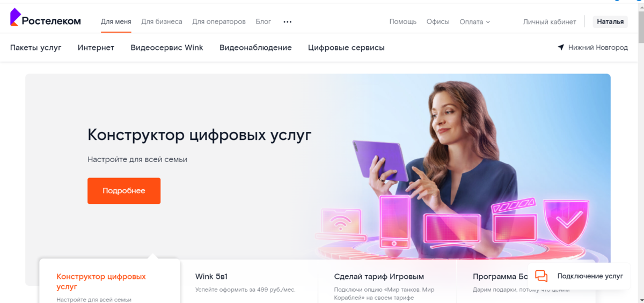Switch to the Для операторов tab

[x=219, y=22]
